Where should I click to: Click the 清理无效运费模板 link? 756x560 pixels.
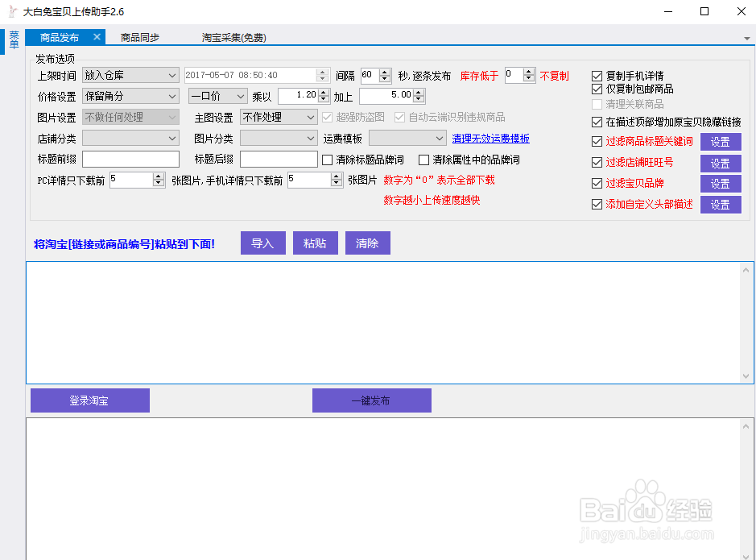tap(491, 139)
